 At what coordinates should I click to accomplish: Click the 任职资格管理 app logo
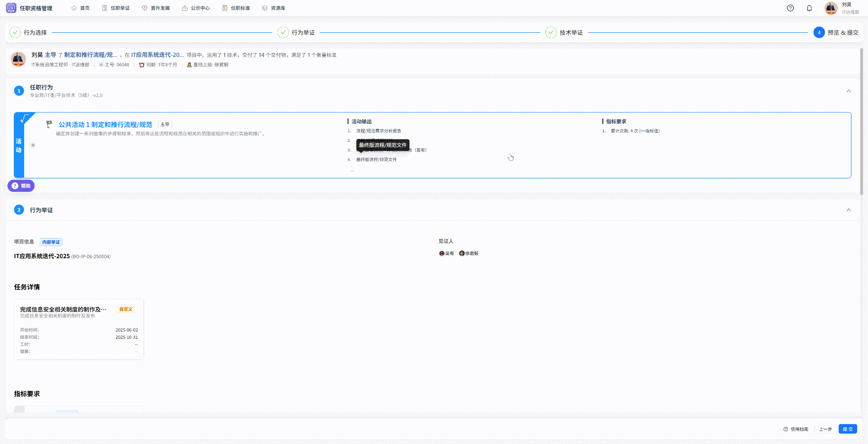point(11,8)
